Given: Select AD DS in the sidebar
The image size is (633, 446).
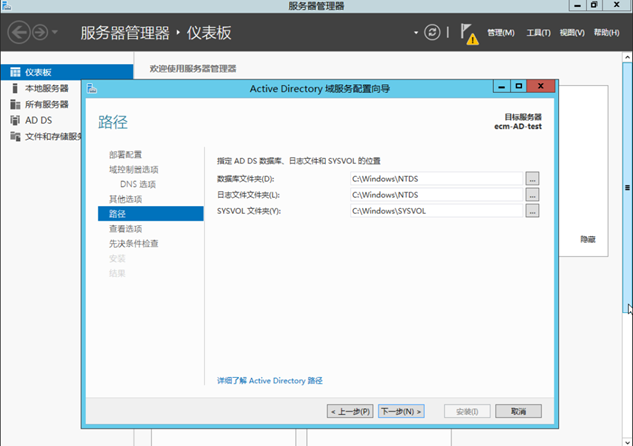Looking at the screenshot, I should (38, 120).
